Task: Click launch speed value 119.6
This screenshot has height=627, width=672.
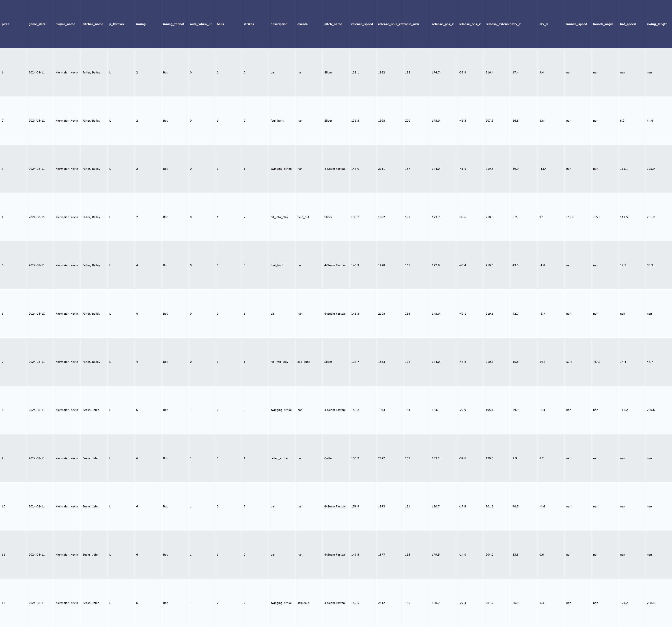Action: click(x=570, y=217)
